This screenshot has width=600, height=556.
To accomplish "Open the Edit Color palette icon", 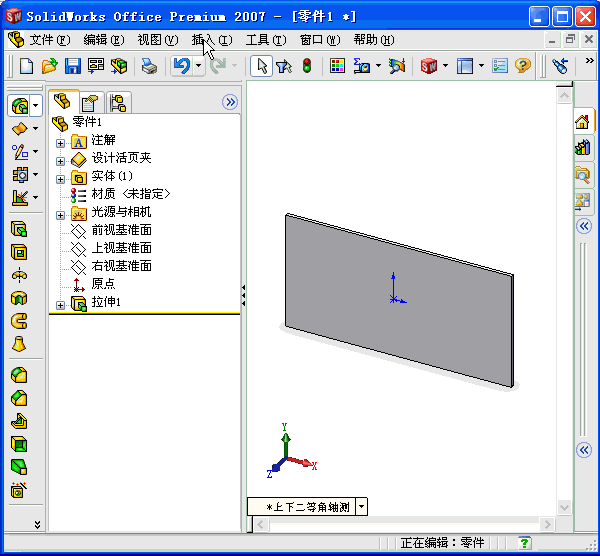I will pyautogui.click(x=337, y=66).
